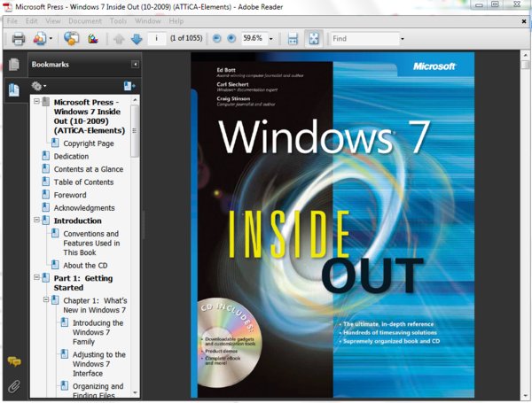Screen dimensions: 532x403
Task: Go to next page with down arrow
Action: coord(137,39)
